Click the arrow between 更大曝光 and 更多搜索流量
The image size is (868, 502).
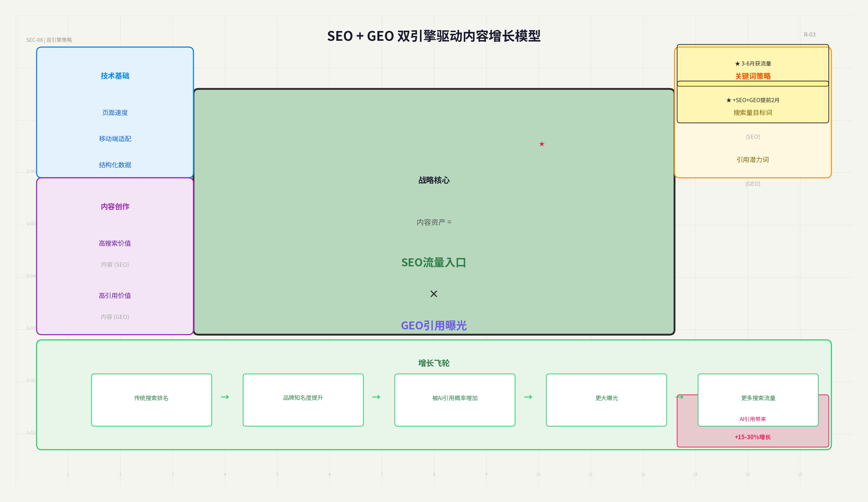pos(680,397)
